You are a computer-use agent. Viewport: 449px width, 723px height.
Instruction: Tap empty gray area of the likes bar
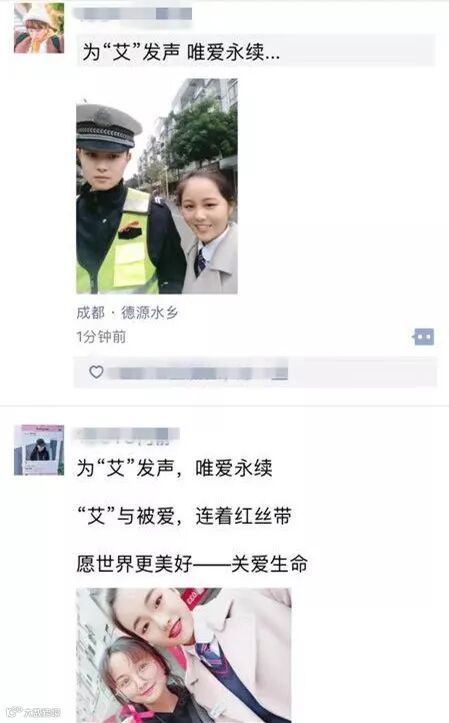pyautogui.click(x=362, y=372)
